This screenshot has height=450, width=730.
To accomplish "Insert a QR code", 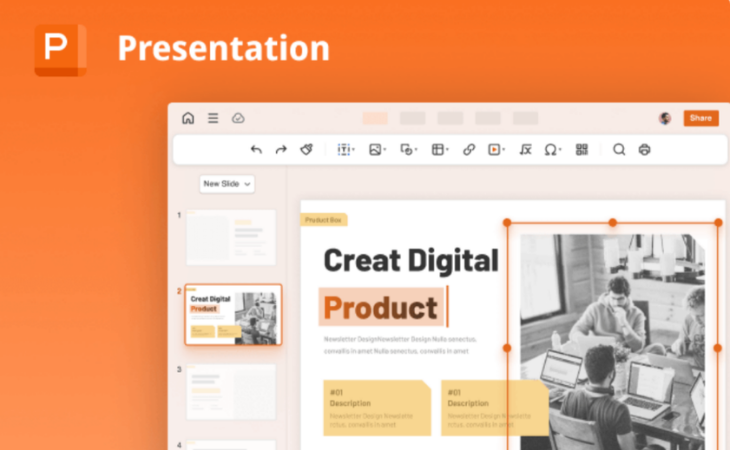I will (582, 149).
